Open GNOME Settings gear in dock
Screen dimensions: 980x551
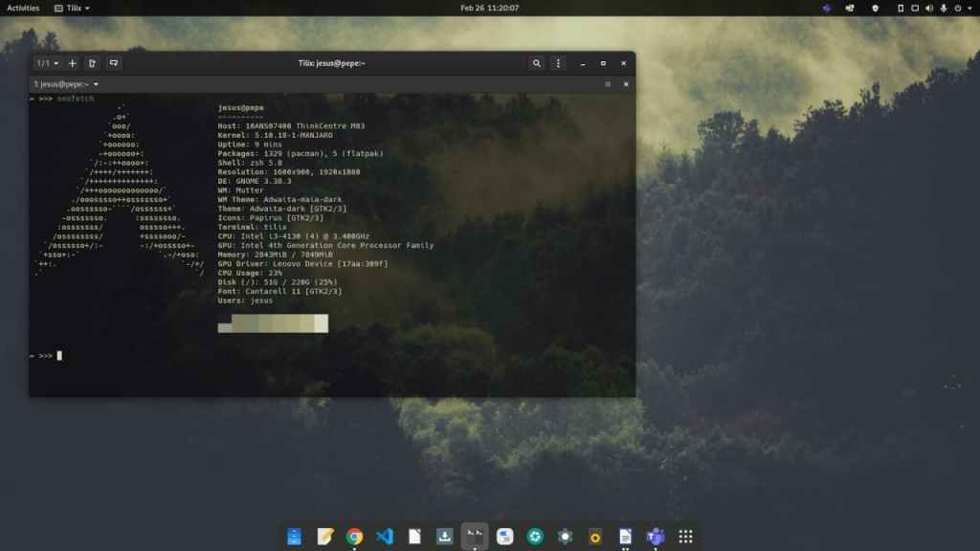565,537
